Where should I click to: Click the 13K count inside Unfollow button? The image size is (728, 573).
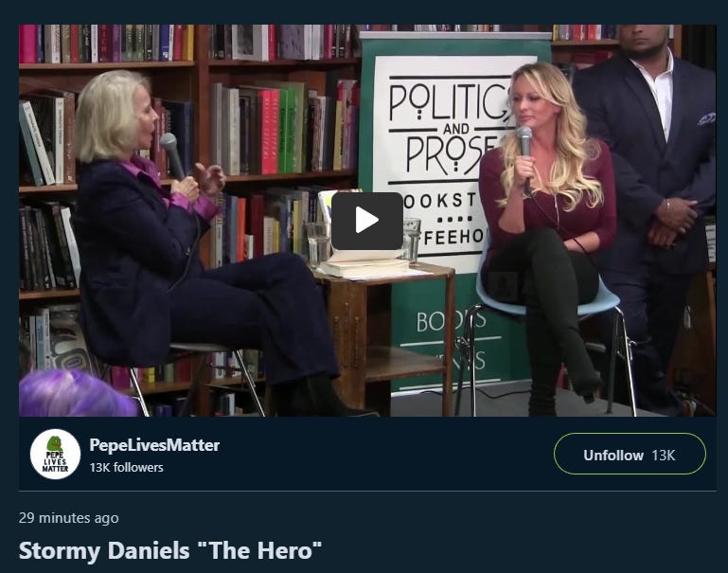pos(663,455)
